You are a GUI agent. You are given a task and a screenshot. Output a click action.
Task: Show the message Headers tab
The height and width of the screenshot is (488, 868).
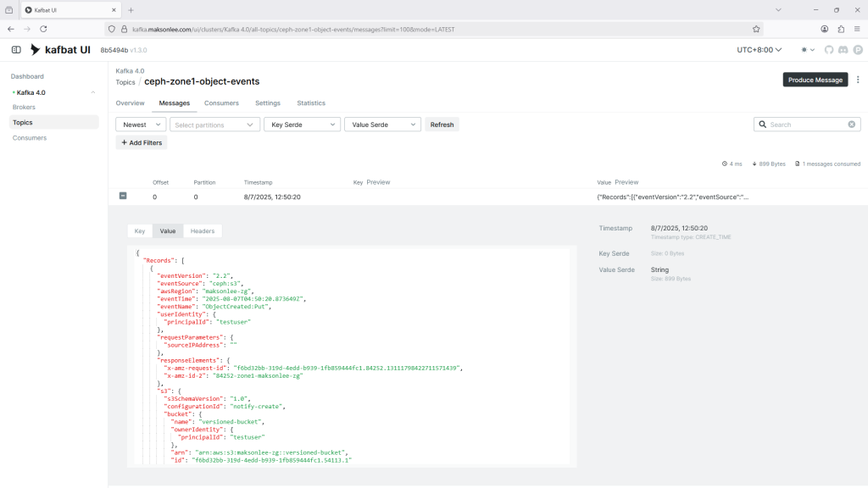203,230
